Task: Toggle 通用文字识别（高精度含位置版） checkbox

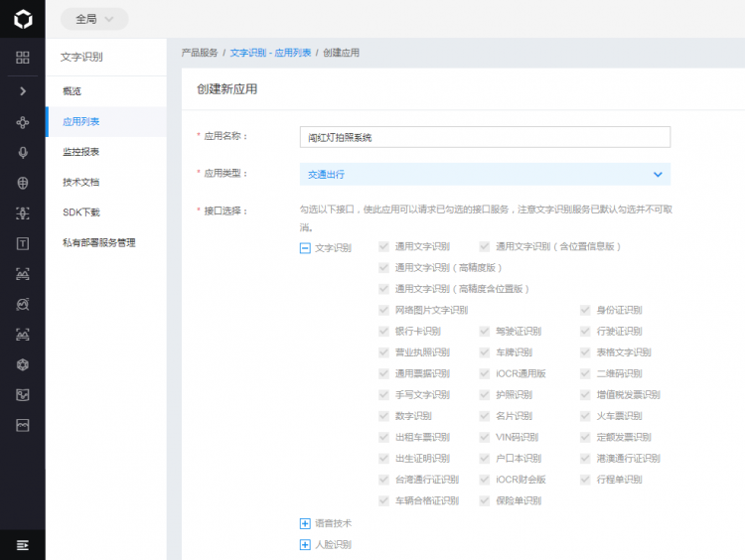Action: tap(383, 289)
